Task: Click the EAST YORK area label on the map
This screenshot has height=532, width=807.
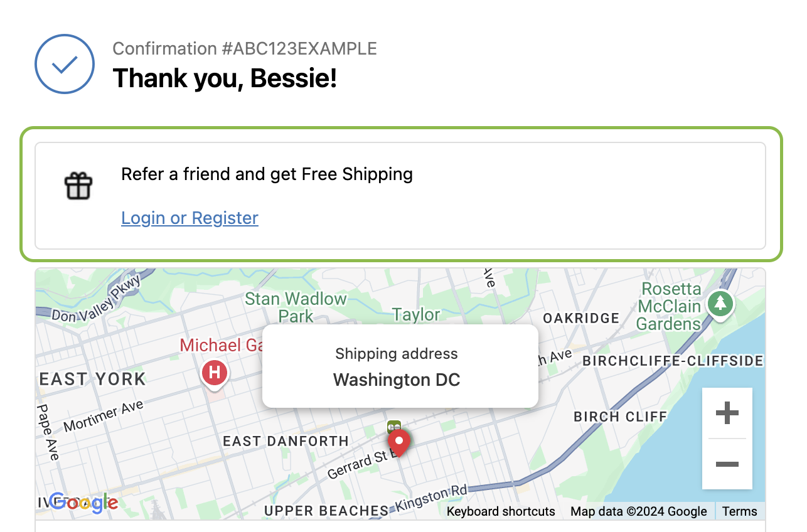Action: [x=92, y=379]
